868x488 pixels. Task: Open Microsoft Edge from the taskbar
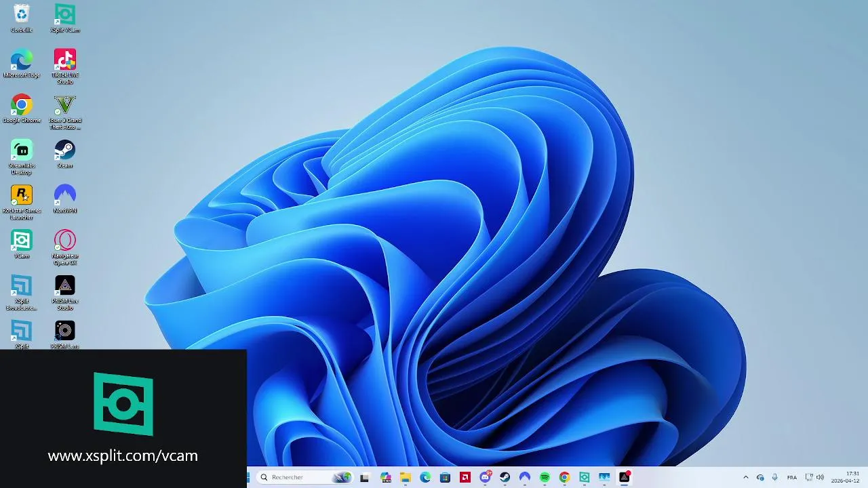425,477
